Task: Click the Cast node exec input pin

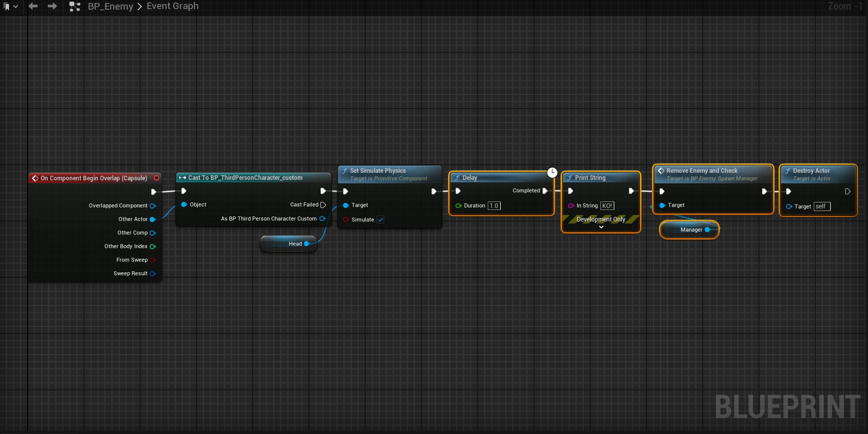Action: click(x=184, y=191)
